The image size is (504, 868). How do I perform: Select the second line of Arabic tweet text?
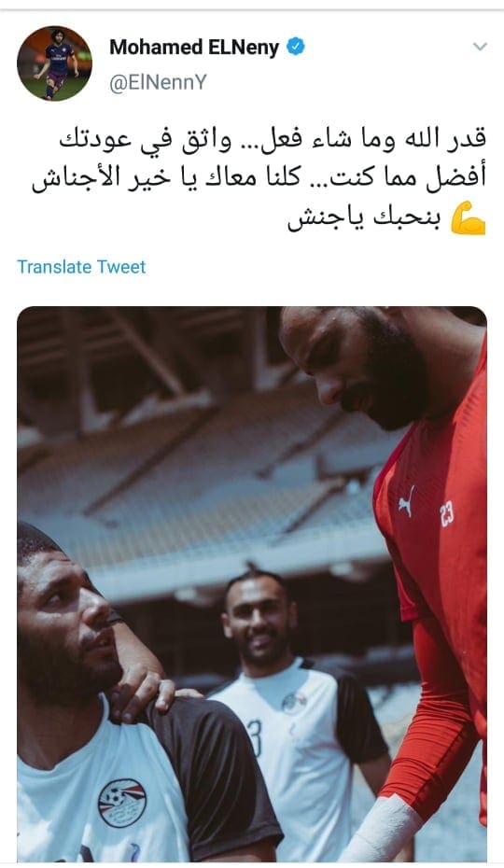(x=259, y=179)
